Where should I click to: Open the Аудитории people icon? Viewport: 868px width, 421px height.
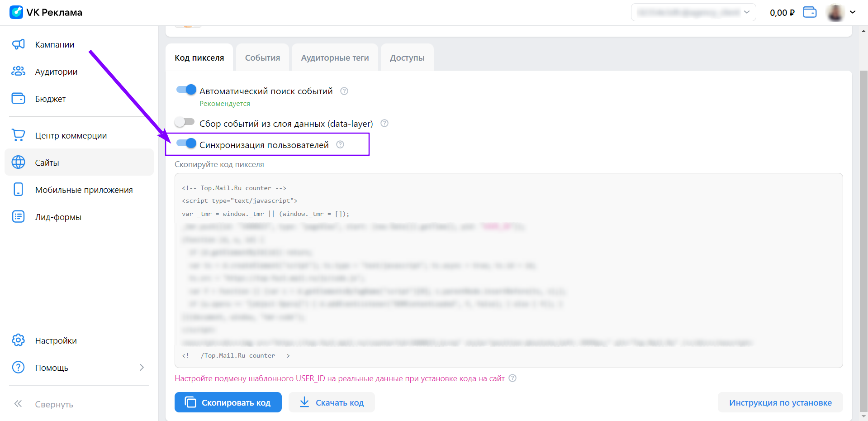pyautogui.click(x=19, y=72)
